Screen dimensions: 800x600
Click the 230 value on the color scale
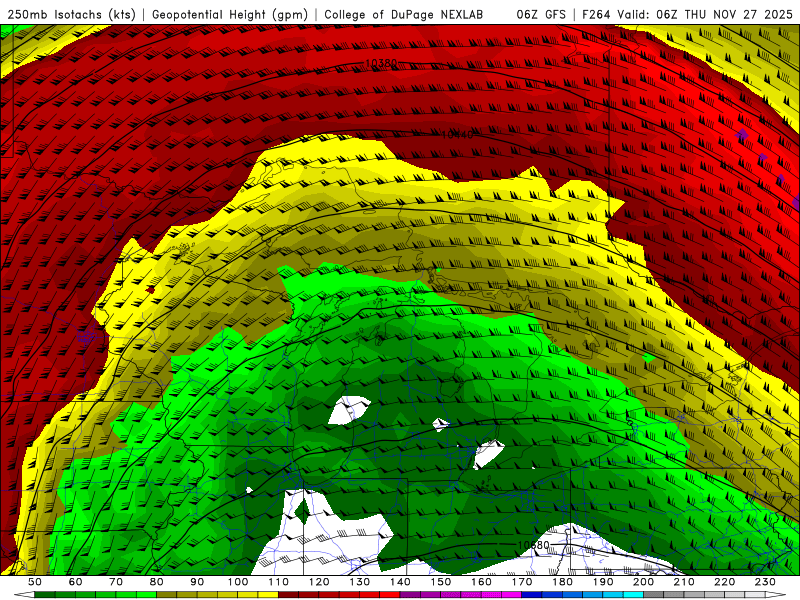click(765, 582)
